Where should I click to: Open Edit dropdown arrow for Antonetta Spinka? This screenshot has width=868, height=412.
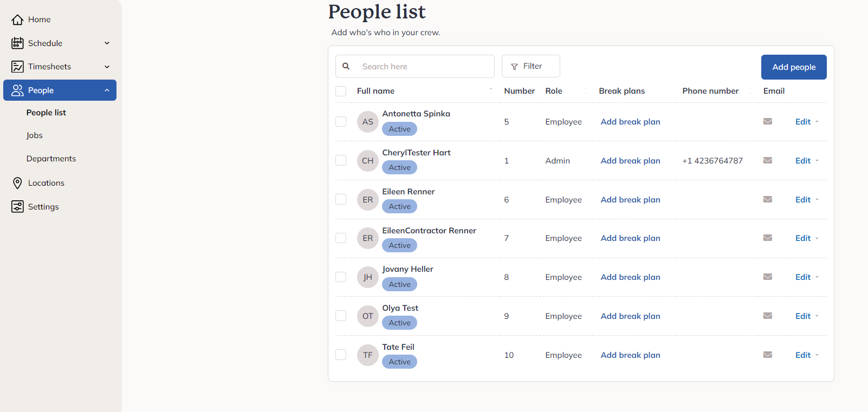click(817, 122)
